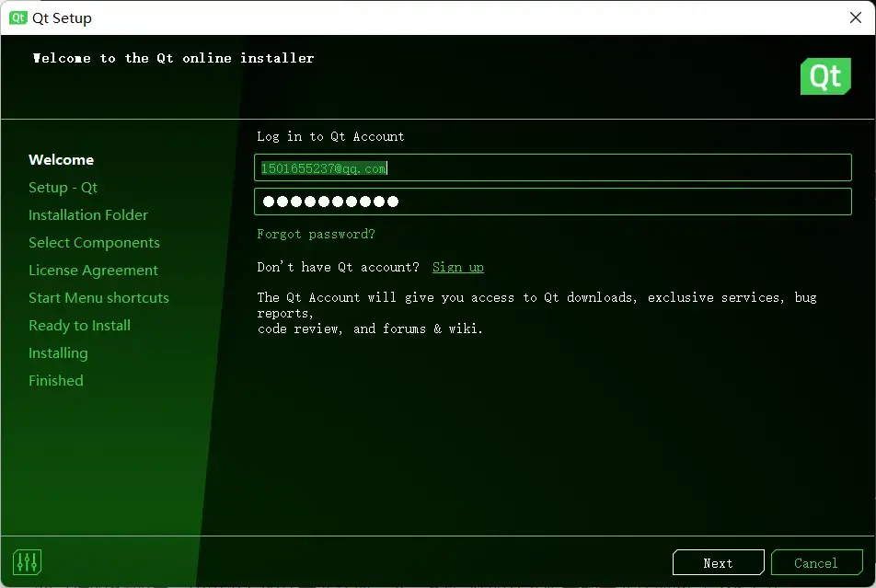Click the green Qt logo

pyautogui.click(x=825, y=76)
